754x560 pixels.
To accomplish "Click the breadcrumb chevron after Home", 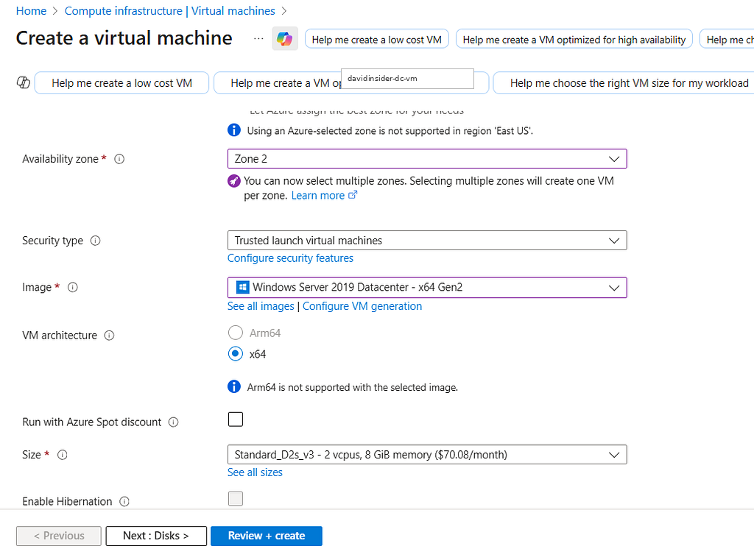I will [x=55, y=10].
